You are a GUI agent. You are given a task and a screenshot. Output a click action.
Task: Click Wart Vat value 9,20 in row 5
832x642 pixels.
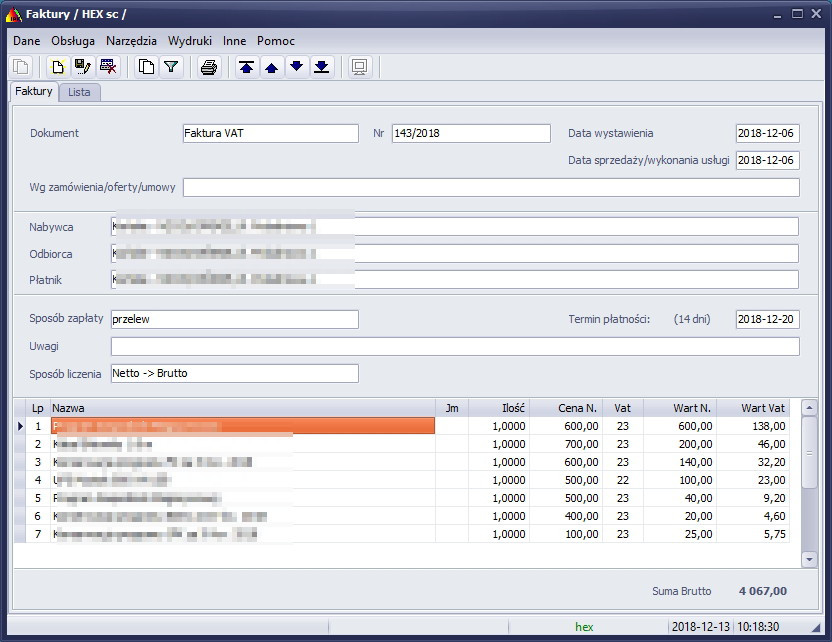(774, 498)
